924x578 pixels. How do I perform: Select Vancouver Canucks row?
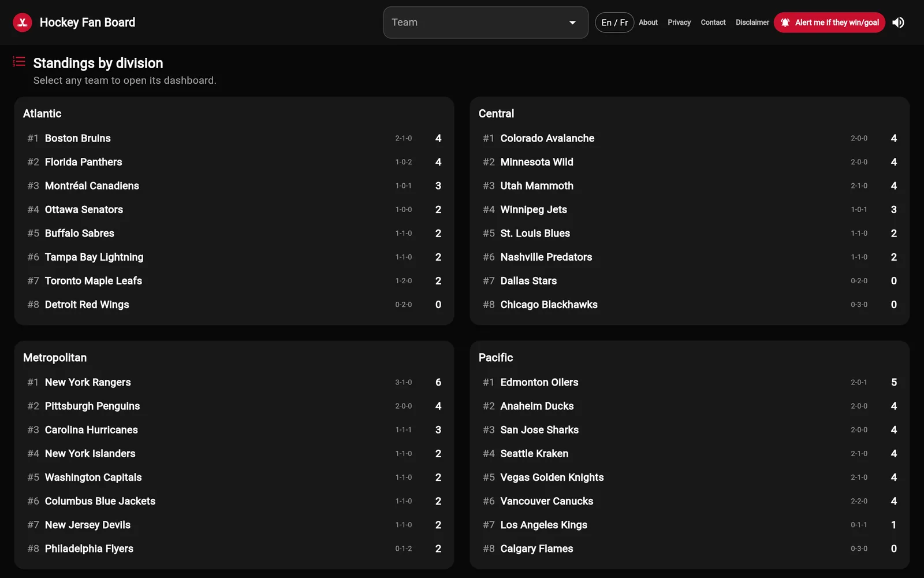point(690,501)
